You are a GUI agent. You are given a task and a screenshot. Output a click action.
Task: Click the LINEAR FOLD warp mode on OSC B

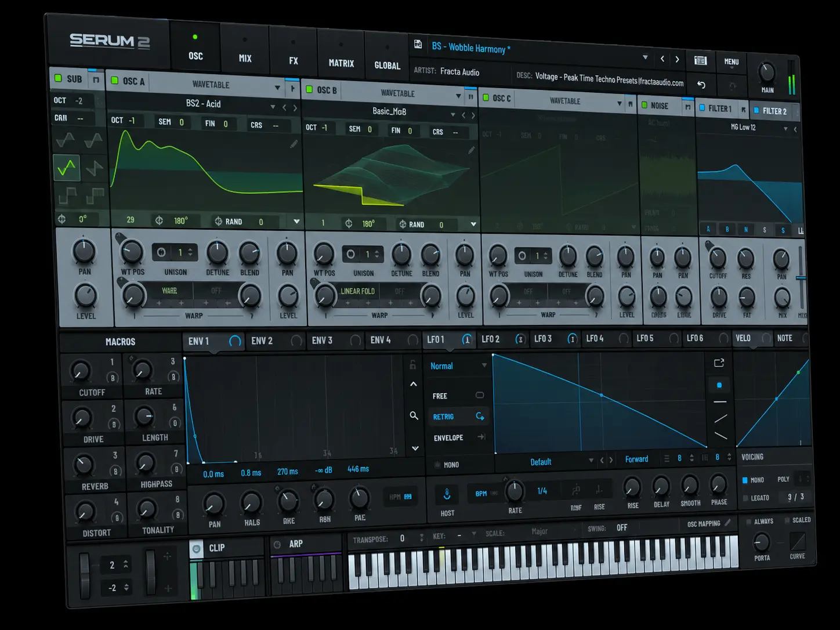click(357, 291)
